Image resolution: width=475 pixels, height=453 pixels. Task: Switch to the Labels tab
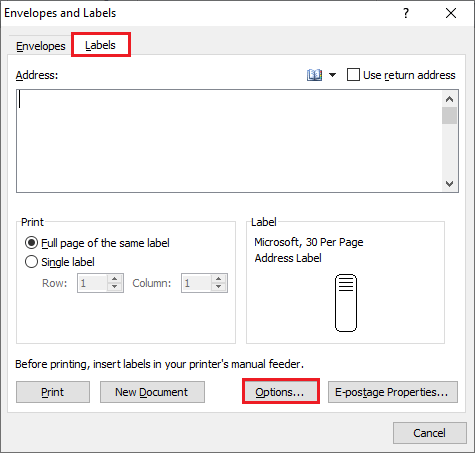[x=100, y=45]
